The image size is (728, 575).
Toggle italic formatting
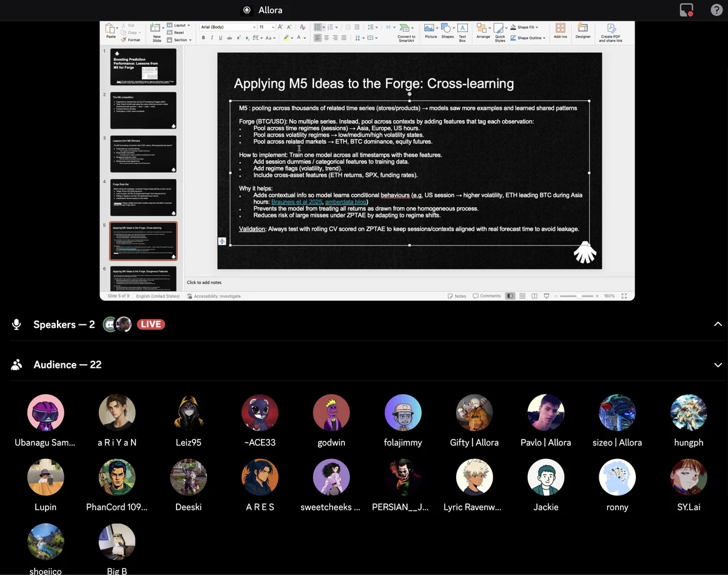pyautogui.click(x=212, y=38)
